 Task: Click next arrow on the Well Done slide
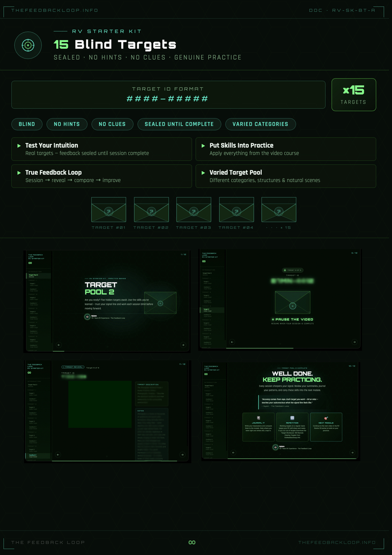click(x=352, y=453)
